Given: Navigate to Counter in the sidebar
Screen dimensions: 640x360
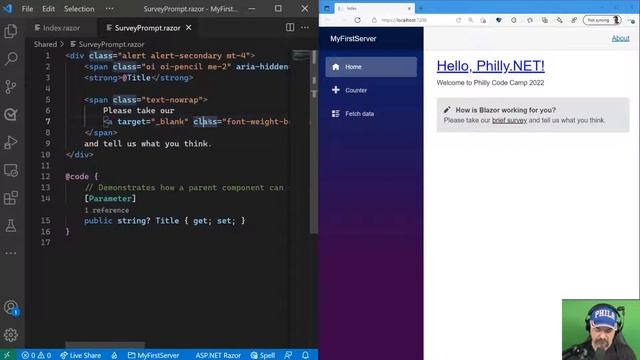Looking at the screenshot, I should (371, 90).
